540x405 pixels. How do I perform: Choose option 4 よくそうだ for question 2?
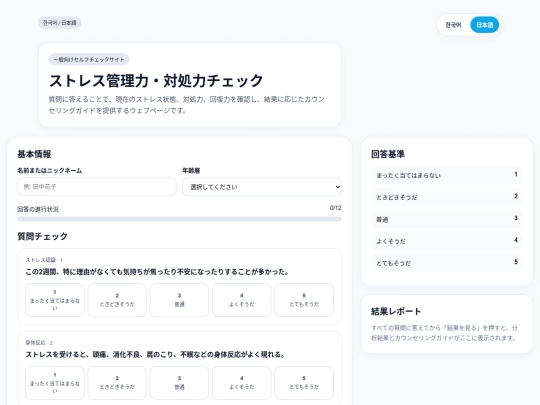242,383
